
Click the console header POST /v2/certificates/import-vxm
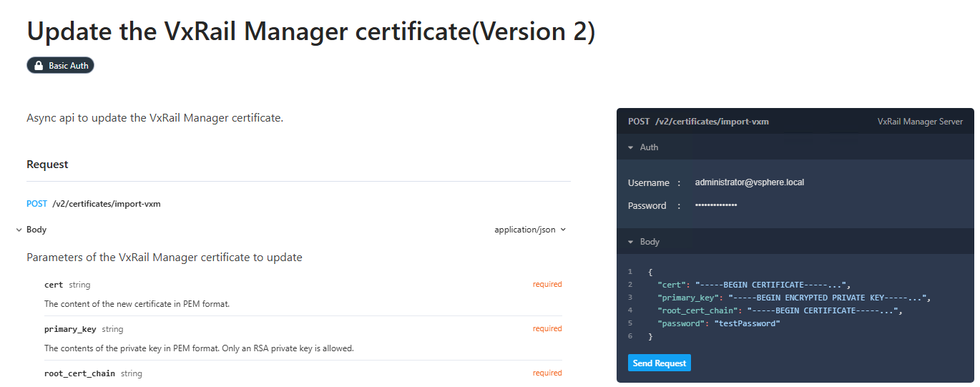698,122
